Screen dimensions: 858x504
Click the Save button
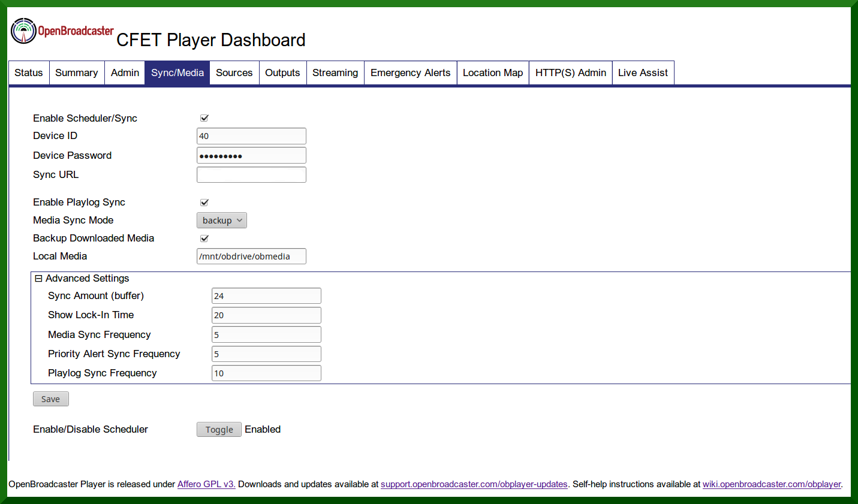click(51, 399)
